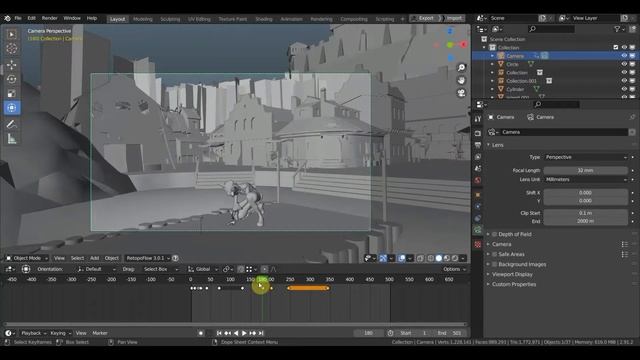This screenshot has height=360, width=640.
Task: Open the Global transform orientation dropdown
Action: click(203, 269)
